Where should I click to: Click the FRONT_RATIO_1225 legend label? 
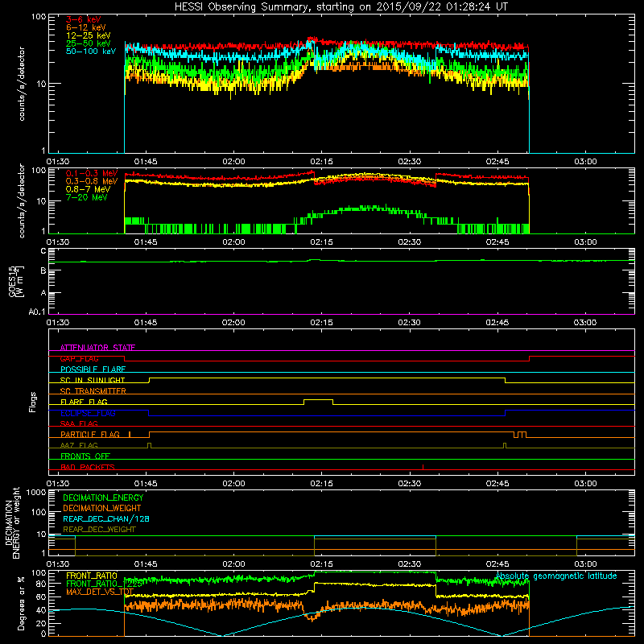tap(105, 584)
